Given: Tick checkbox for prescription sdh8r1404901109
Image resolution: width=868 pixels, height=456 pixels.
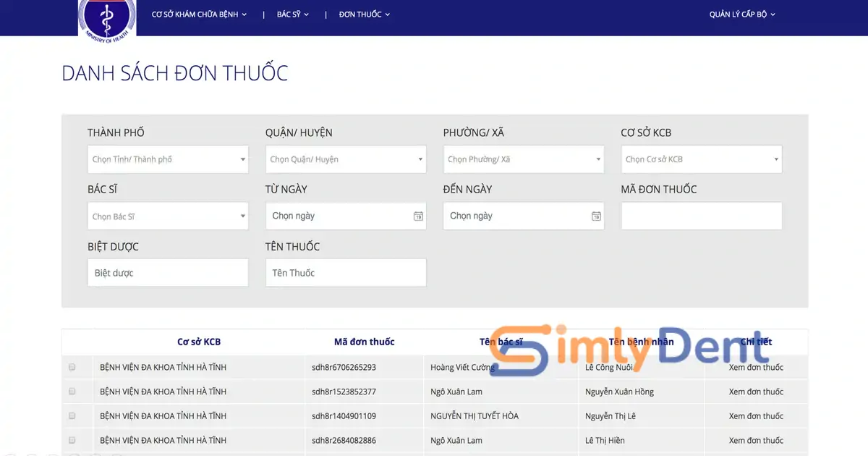Looking at the screenshot, I should [x=72, y=416].
